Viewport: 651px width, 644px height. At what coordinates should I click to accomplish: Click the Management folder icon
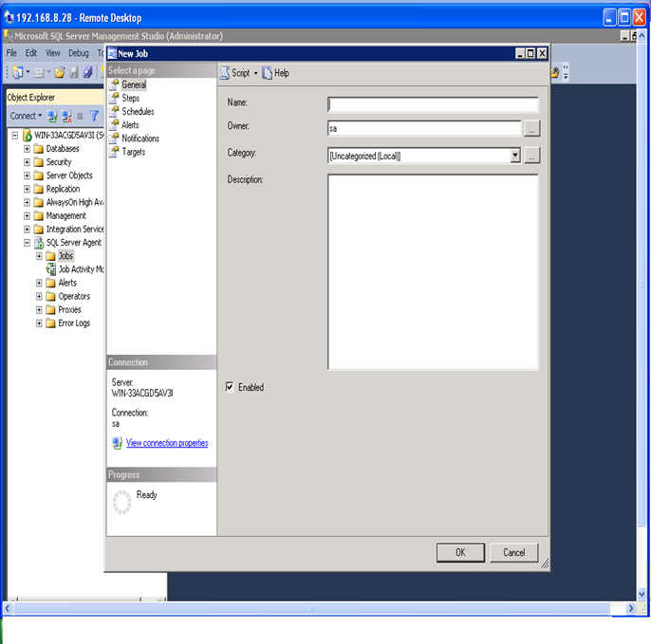39,216
